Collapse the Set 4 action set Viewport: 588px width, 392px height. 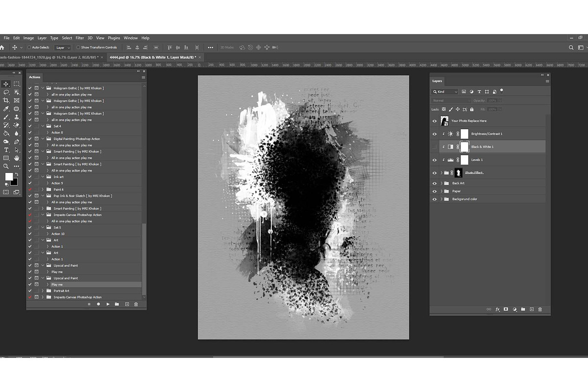click(43, 126)
